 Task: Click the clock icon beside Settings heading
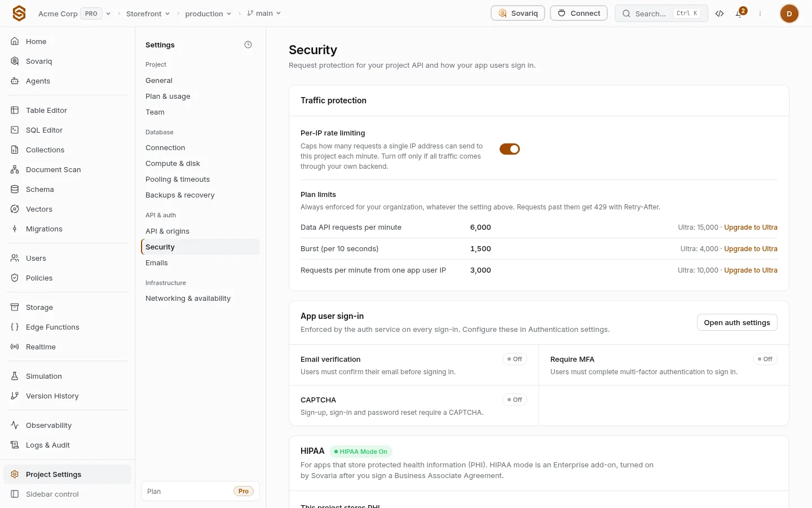click(248, 45)
